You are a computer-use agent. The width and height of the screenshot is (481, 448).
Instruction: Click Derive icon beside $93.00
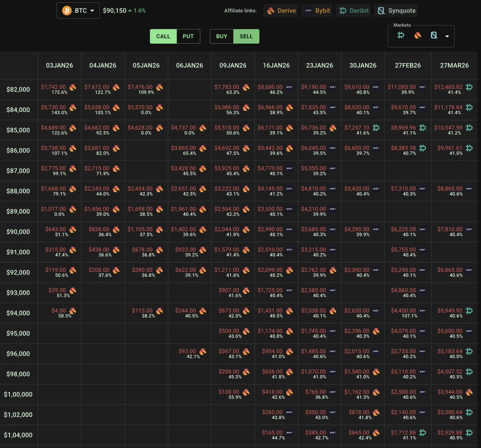pyautogui.click(x=202, y=351)
